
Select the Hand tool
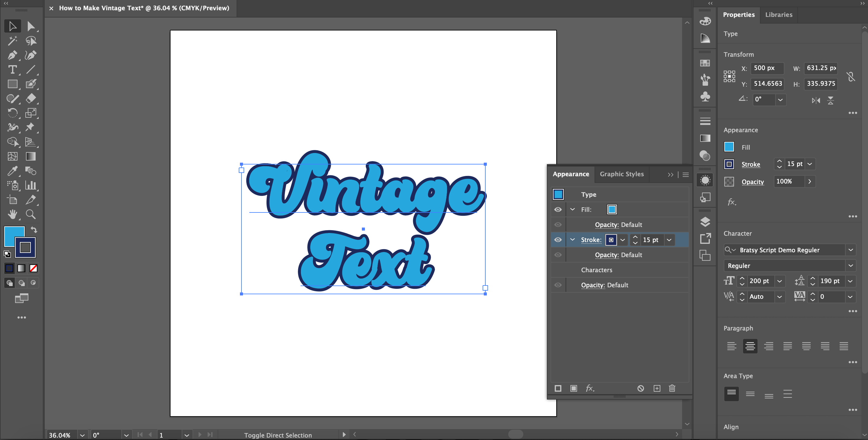(12, 214)
